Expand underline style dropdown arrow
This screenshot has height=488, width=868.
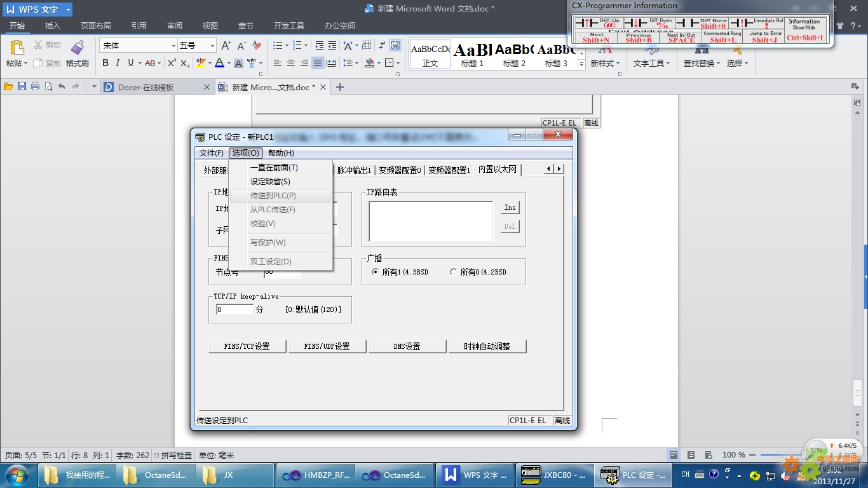coord(139,63)
